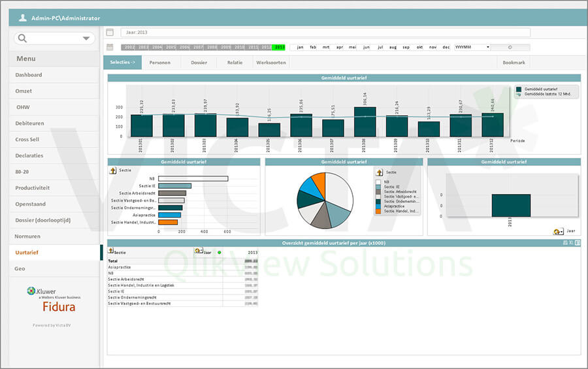Maximize the Overzicht table via the rightmost caption icon

tap(578, 243)
